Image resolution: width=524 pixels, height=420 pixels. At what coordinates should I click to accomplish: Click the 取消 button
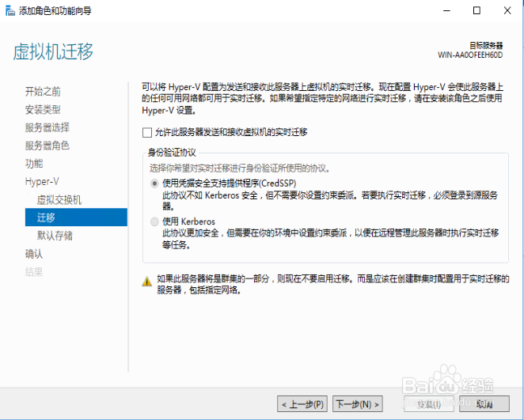click(484, 404)
